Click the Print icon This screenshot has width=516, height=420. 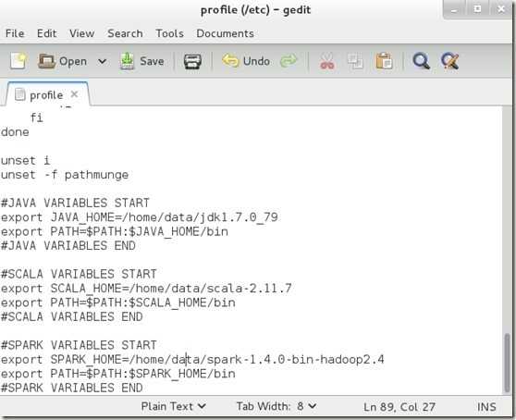[x=192, y=61]
